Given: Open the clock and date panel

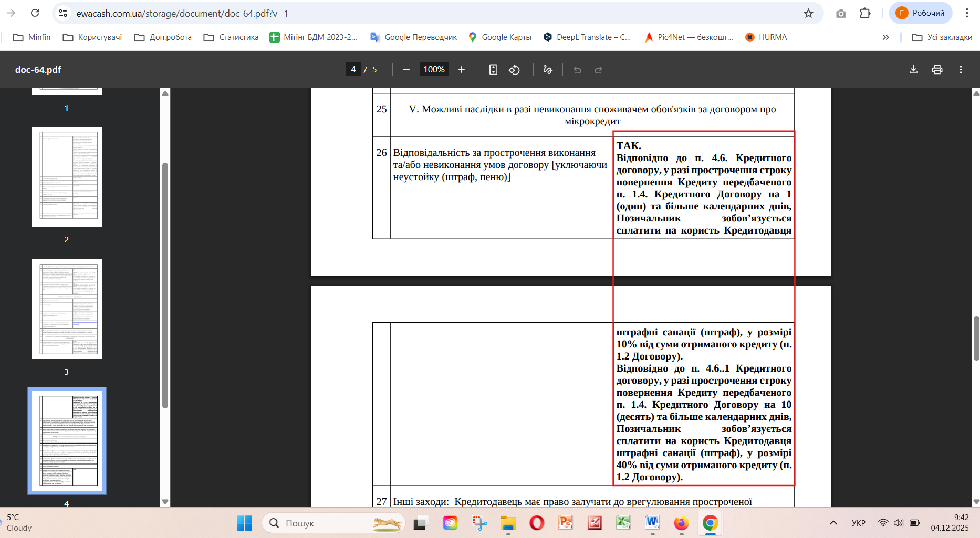Looking at the screenshot, I should click(x=950, y=523).
